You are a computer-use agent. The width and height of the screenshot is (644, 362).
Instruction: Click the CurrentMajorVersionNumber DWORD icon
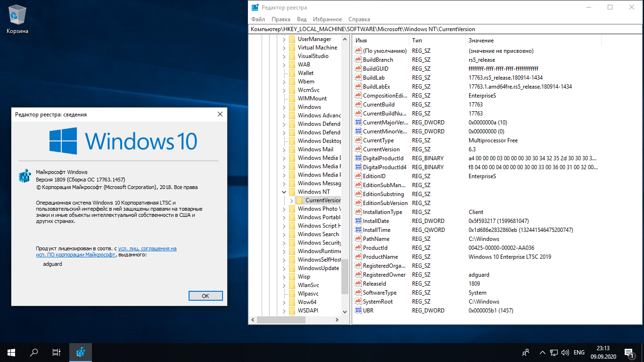[x=358, y=123]
